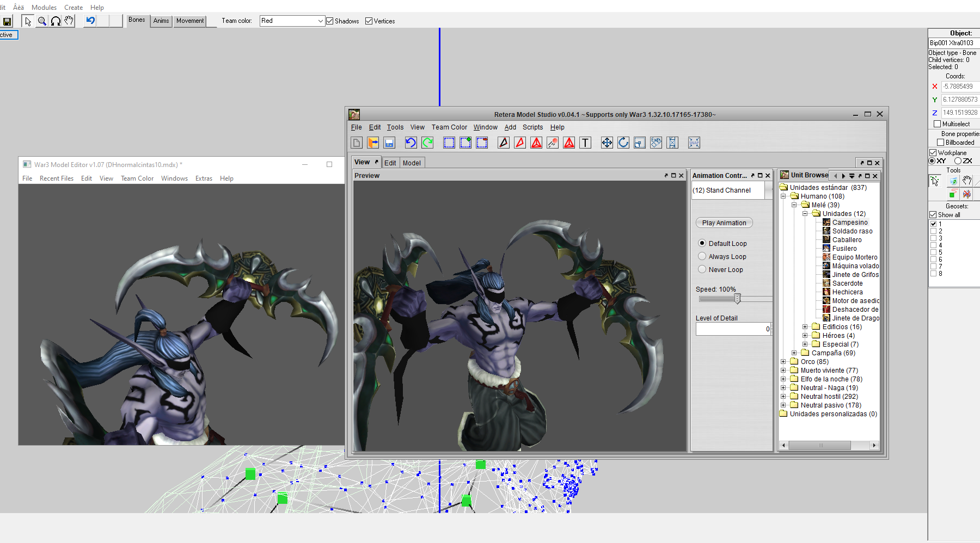Viewport: 980px width, 543px height.
Task: Toggle the Workplane checkbox
Action: tap(933, 153)
